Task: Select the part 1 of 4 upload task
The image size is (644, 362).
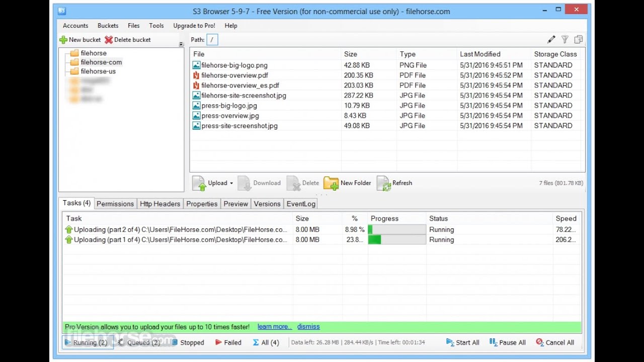Action: click(321, 240)
